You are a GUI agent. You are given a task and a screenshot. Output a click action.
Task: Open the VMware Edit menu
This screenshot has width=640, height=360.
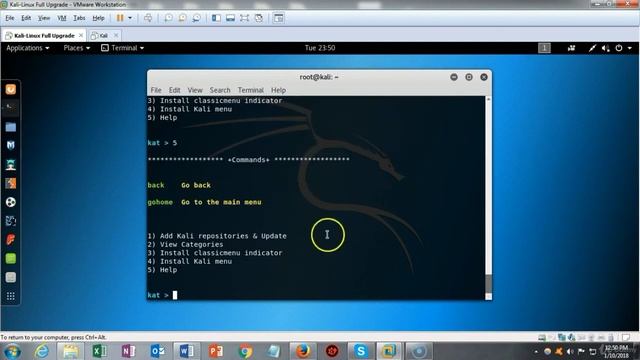26,18
